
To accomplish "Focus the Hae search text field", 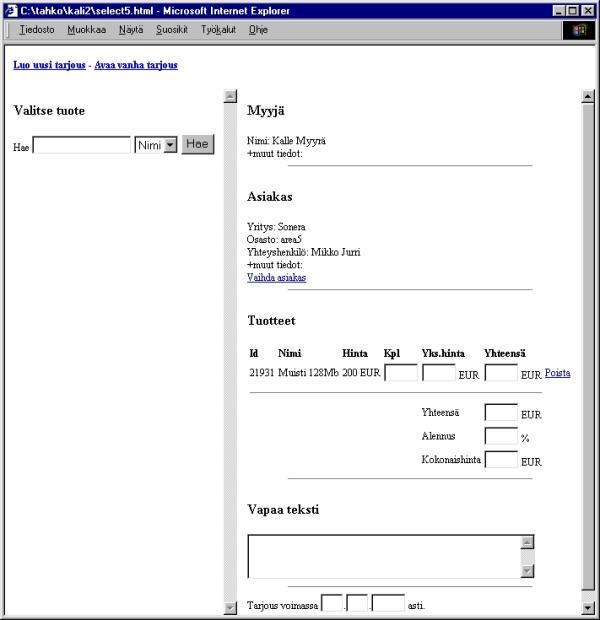I will (x=81, y=145).
